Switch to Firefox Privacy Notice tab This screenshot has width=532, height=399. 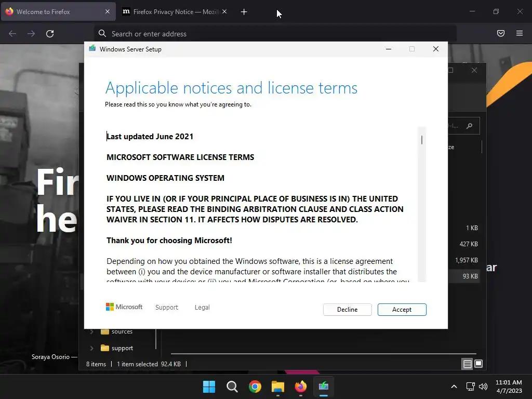pos(175,11)
